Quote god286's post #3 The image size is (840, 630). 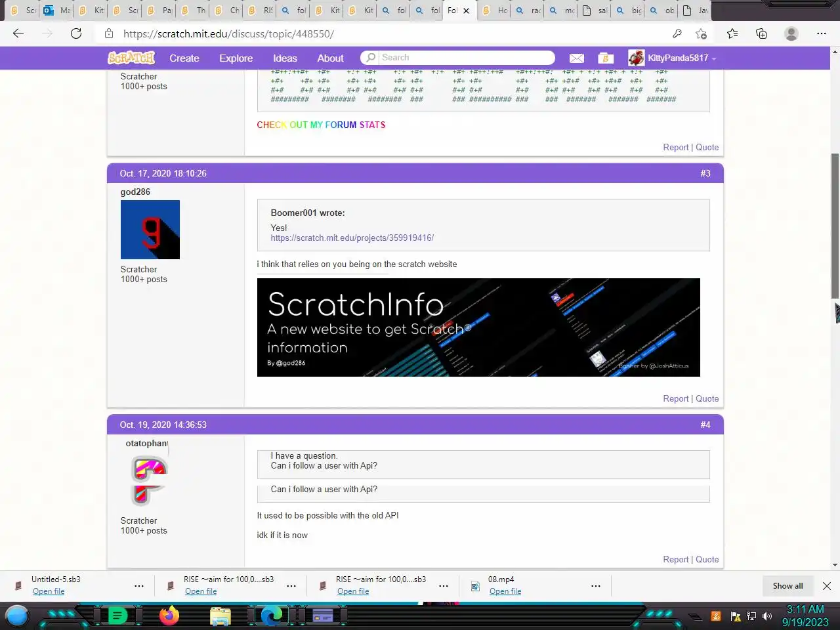707,399
